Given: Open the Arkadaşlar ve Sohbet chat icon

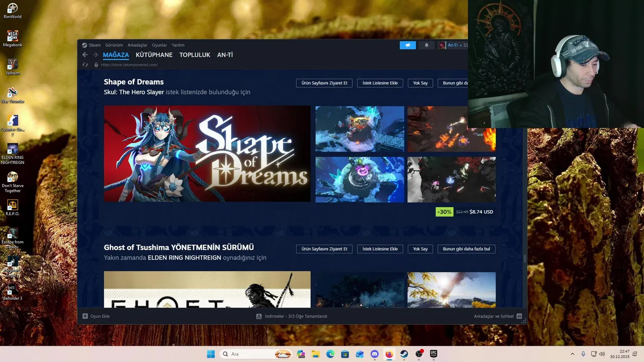Looking at the screenshot, I should (x=519, y=316).
